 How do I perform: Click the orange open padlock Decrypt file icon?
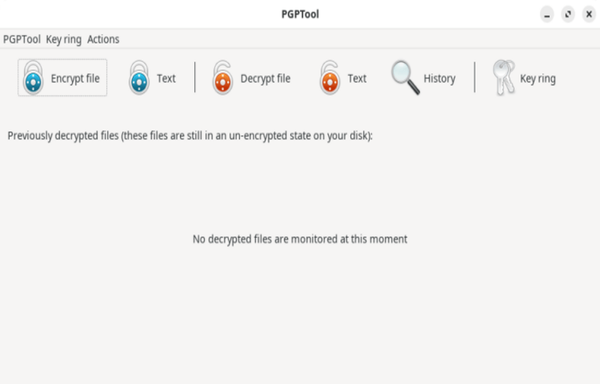[223, 78]
